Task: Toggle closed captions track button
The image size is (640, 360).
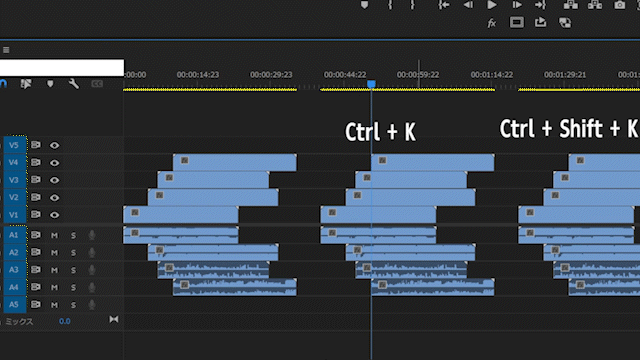Action: tap(97, 84)
